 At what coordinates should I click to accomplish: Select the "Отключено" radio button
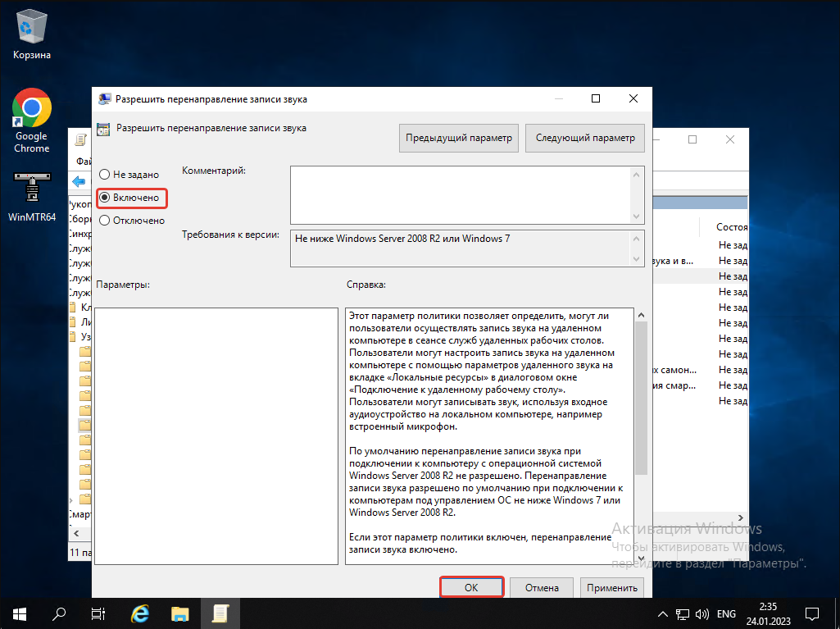coord(104,221)
